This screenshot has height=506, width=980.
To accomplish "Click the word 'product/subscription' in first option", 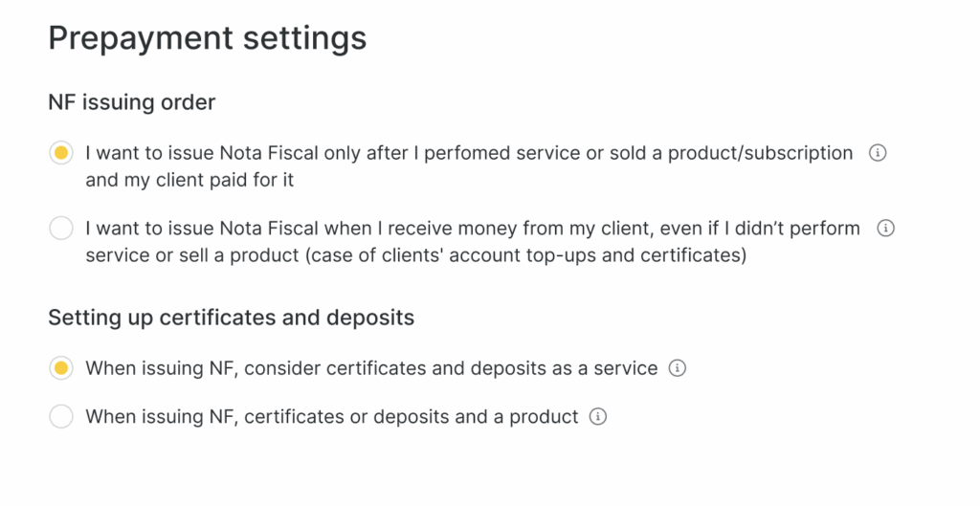I will point(760,153).
